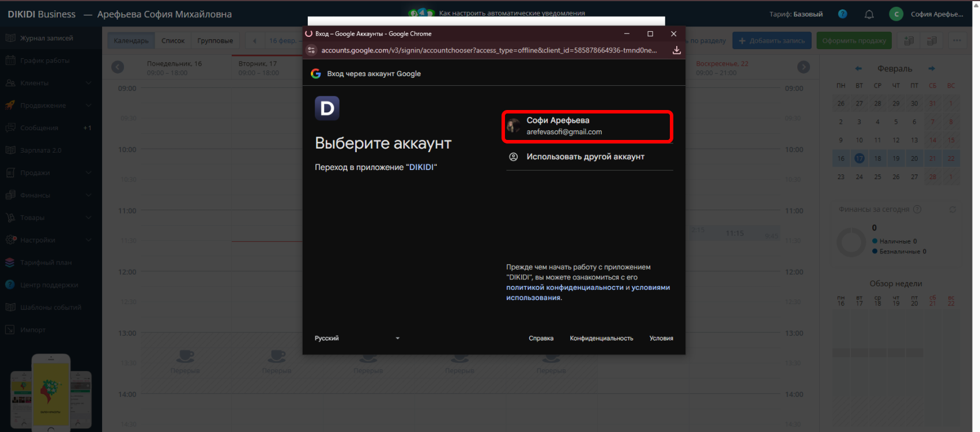Go to next week with right arrow

point(803,67)
